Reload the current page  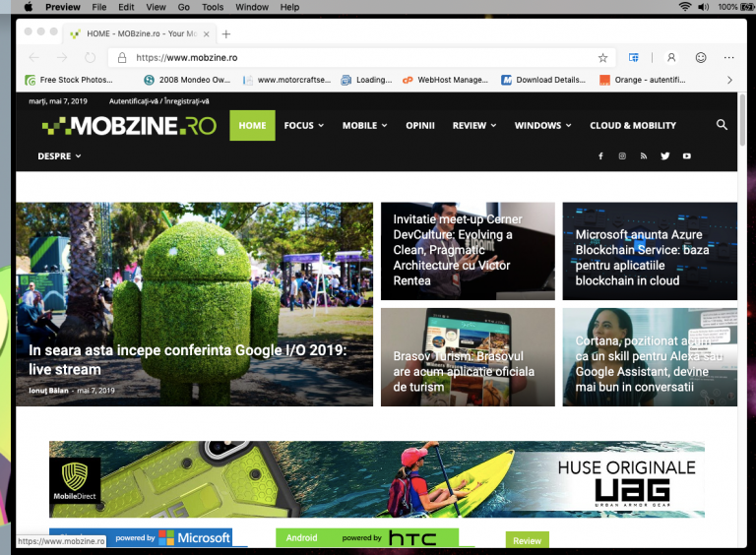point(90,57)
